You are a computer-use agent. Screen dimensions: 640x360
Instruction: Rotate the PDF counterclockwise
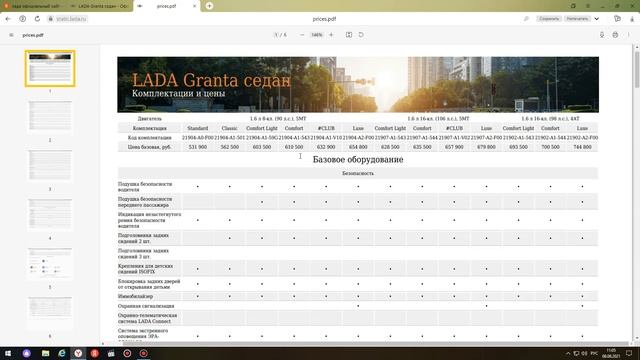coord(361,35)
